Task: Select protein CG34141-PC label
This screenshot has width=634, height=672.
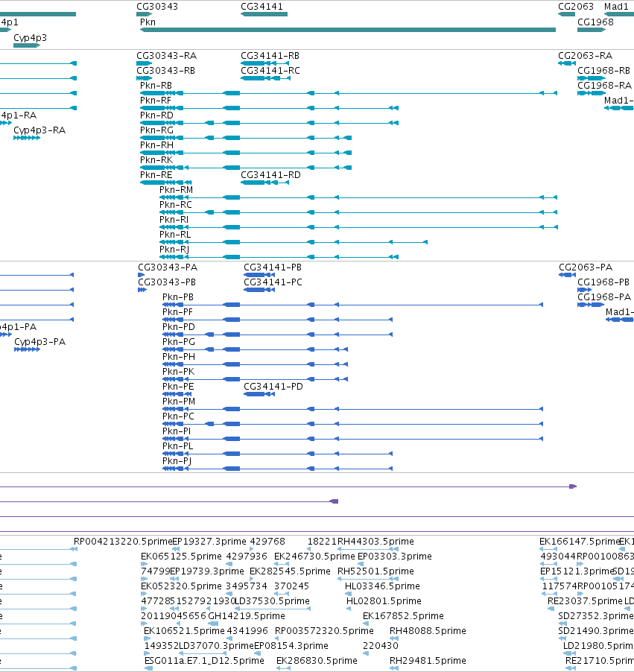Action: pyautogui.click(x=273, y=282)
